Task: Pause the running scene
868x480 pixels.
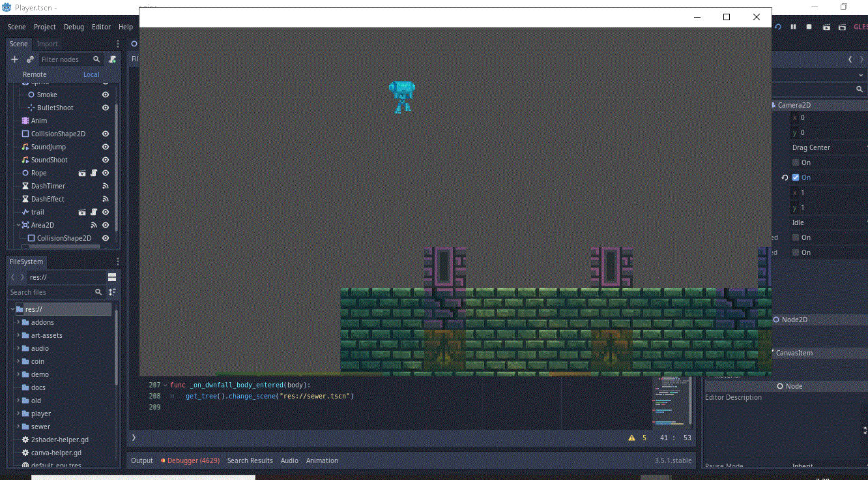Action: click(793, 27)
